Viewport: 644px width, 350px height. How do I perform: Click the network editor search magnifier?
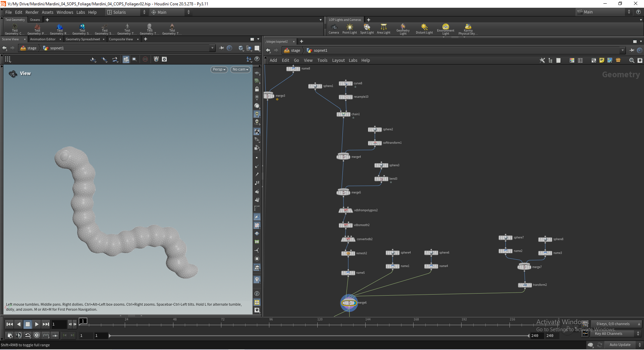(x=632, y=60)
